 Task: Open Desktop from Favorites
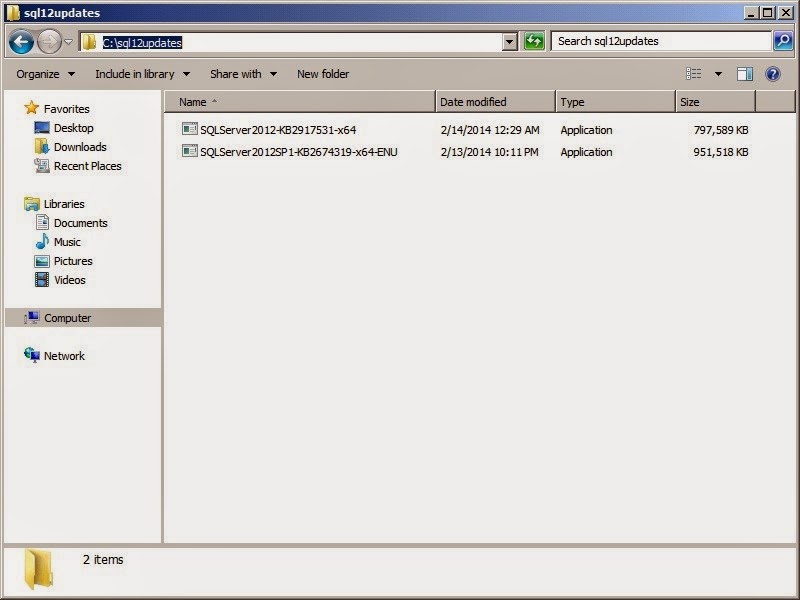coord(73,129)
